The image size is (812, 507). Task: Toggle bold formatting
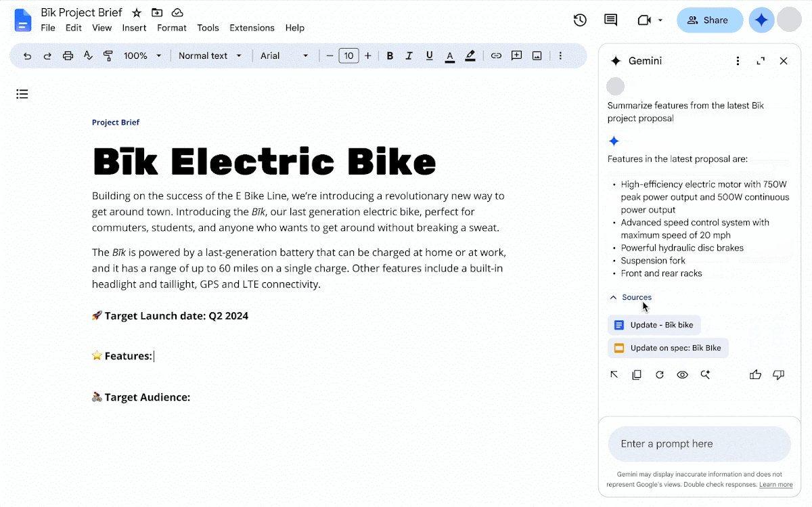pos(390,56)
